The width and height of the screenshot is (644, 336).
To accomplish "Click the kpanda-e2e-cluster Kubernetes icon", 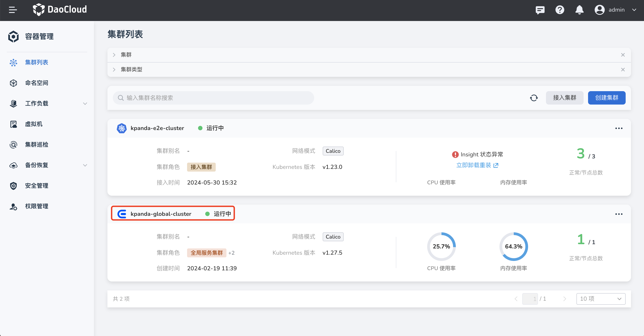I will coord(122,128).
